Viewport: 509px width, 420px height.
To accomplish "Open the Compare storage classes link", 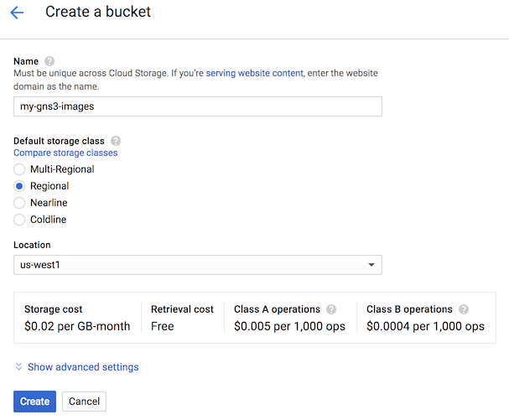I will pos(65,153).
